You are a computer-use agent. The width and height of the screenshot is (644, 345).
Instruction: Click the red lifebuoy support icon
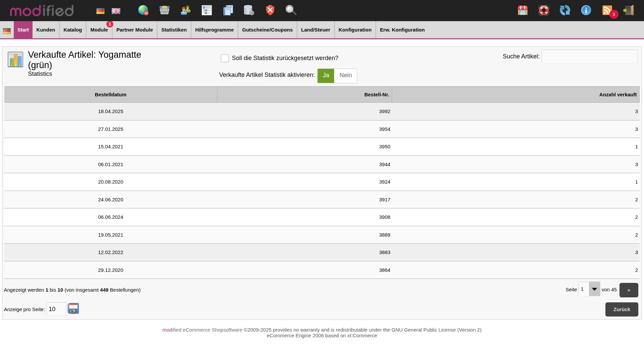point(544,10)
